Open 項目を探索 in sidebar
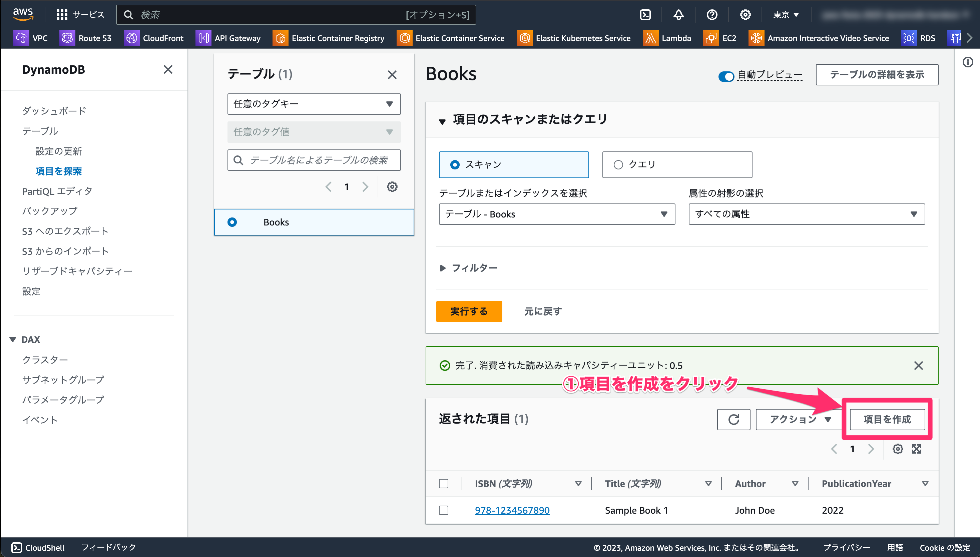Viewport: 980px width, 557px height. tap(58, 171)
